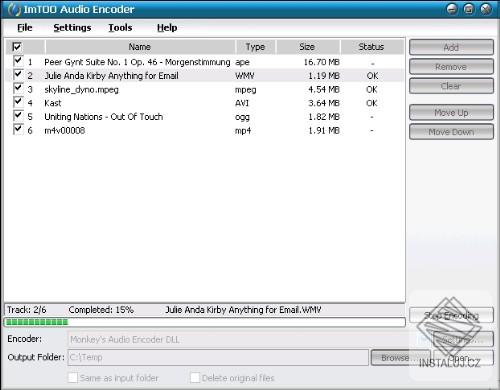
Task: Uncheck the Peer Gynt Suite track
Action: pos(18,61)
